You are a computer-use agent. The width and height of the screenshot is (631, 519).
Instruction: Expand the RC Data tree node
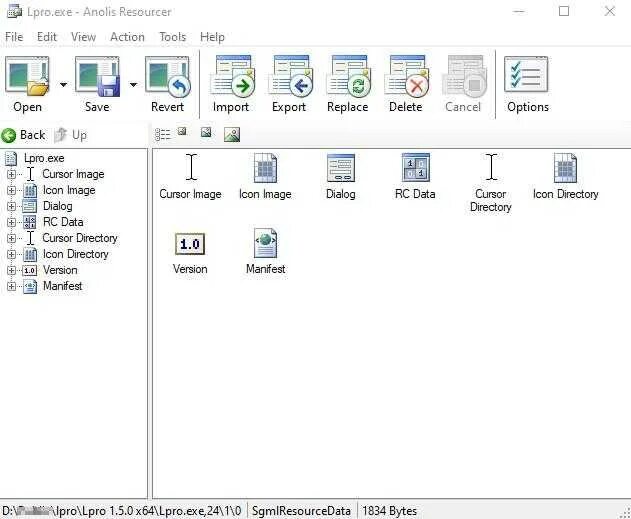[x=12, y=222]
